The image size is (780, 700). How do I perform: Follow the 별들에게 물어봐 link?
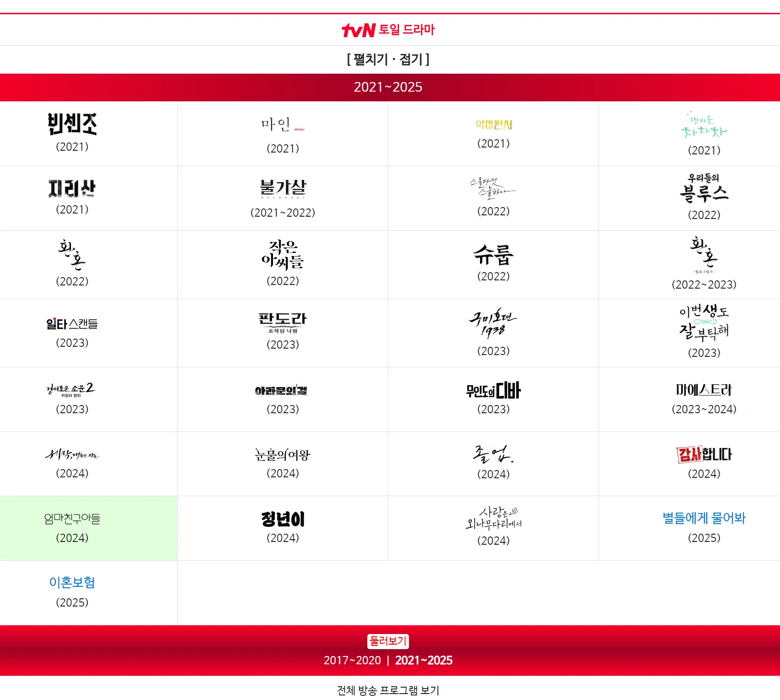(x=704, y=518)
